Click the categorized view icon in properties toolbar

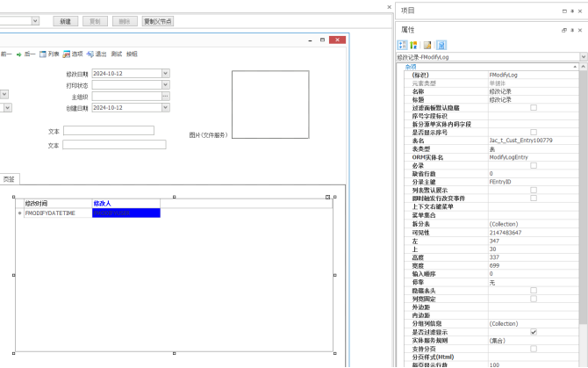(x=403, y=45)
